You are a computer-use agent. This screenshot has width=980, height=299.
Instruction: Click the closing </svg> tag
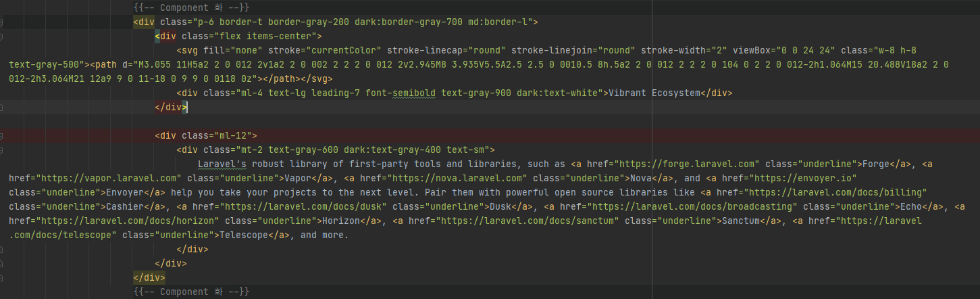click(x=317, y=78)
